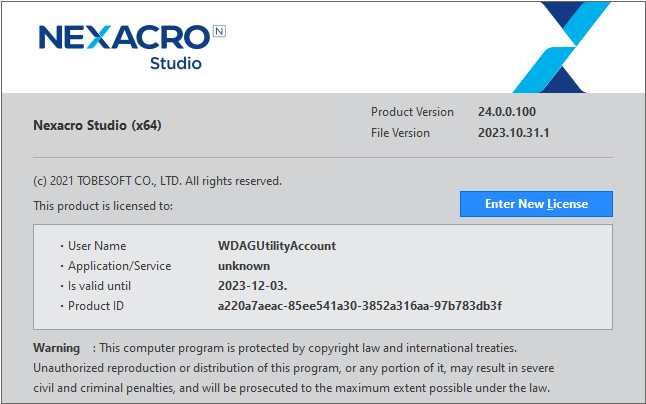This screenshot has height=404, width=646.
Task: Click the TOBESOFT copyright notice
Action: coord(157,181)
